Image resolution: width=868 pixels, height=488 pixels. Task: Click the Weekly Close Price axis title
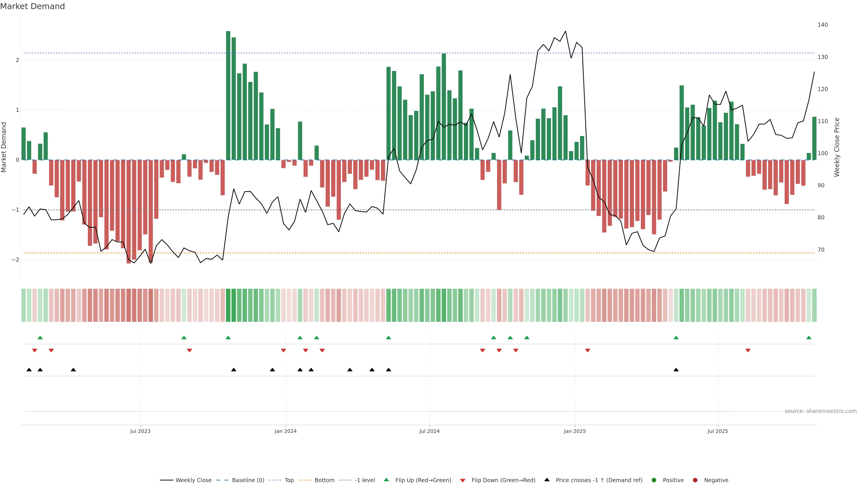point(837,147)
